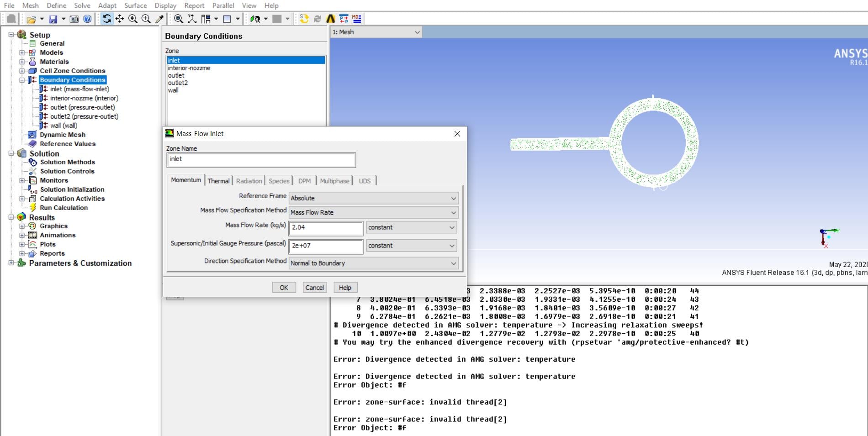Image resolution: width=868 pixels, height=436 pixels.
Task: Click the Graphics palette icon in tree
Action: pos(32,226)
